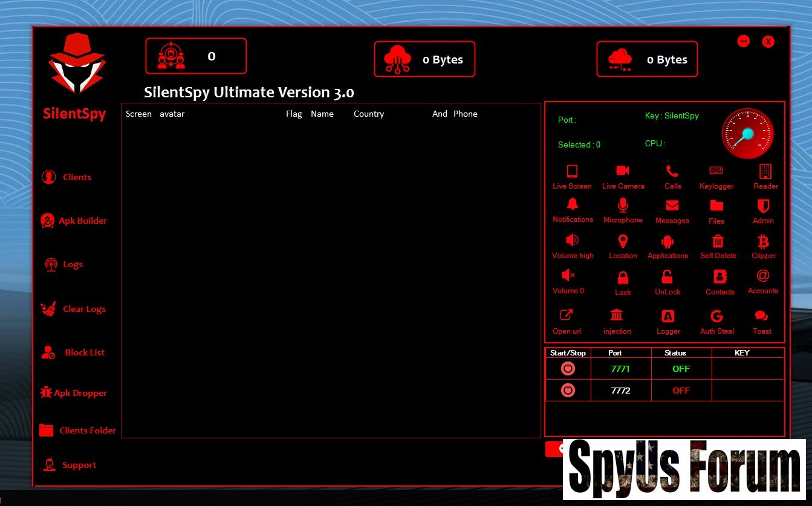Click the Toast chat bubble icon
Viewport: 812px width, 506px height.
762,316
